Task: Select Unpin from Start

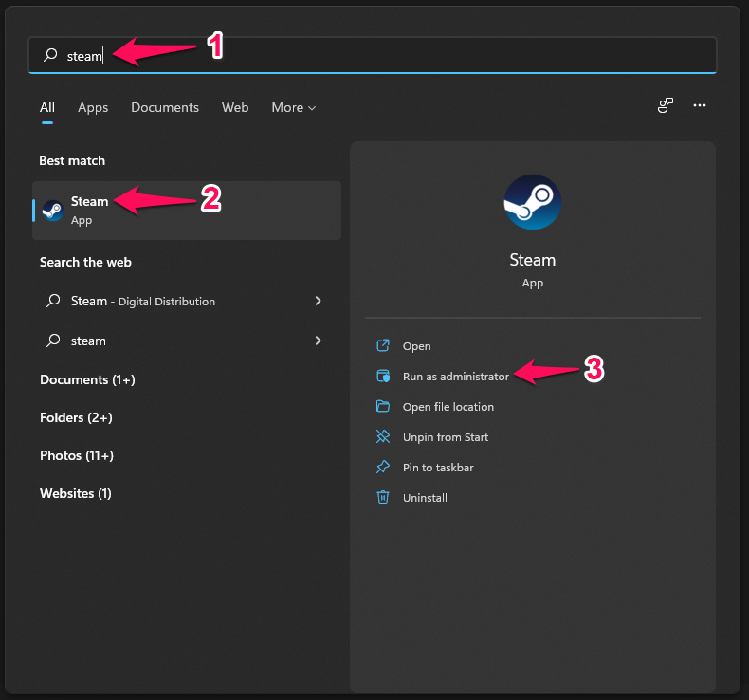Action: click(446, 437)
